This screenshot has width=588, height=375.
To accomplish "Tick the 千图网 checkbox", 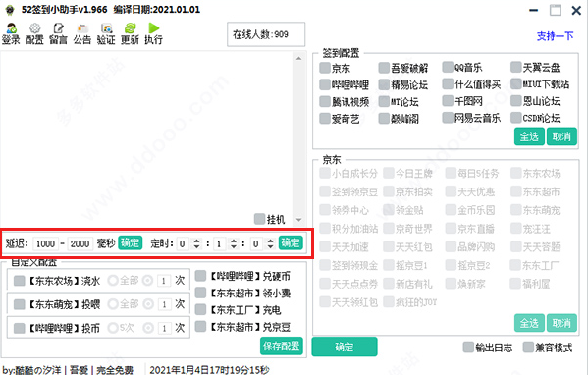I will [x=448, y=100].
